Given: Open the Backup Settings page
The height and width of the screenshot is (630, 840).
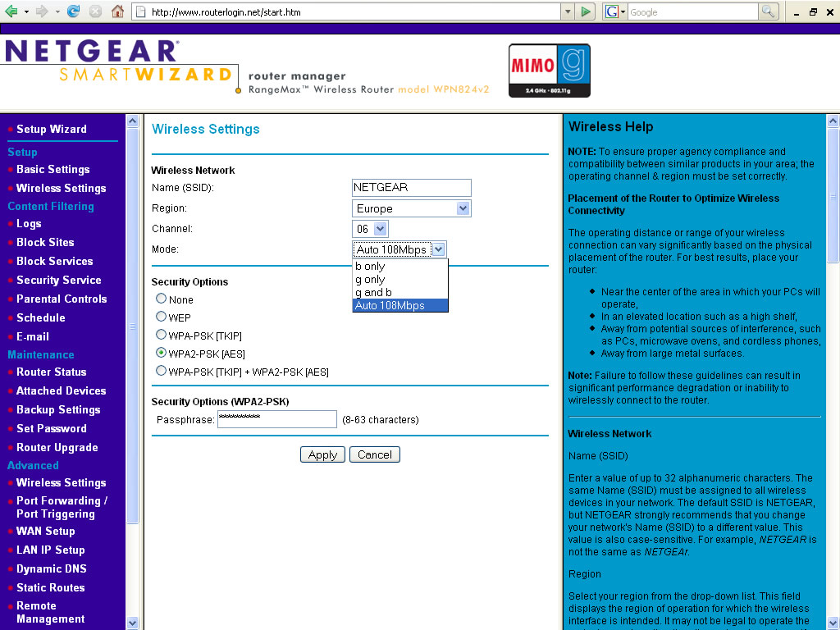Looking at the screenshot, I should (58, 410).
